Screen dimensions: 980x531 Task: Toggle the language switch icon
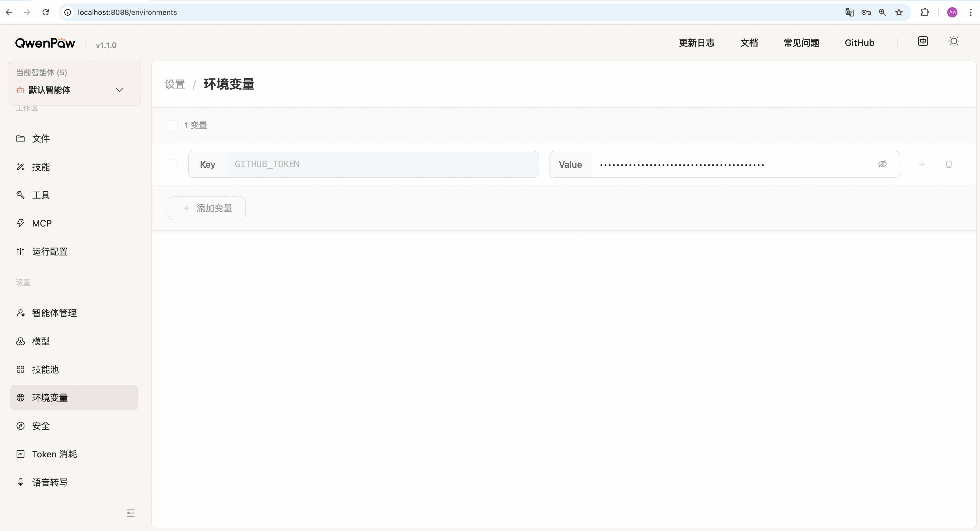(923, 41)
